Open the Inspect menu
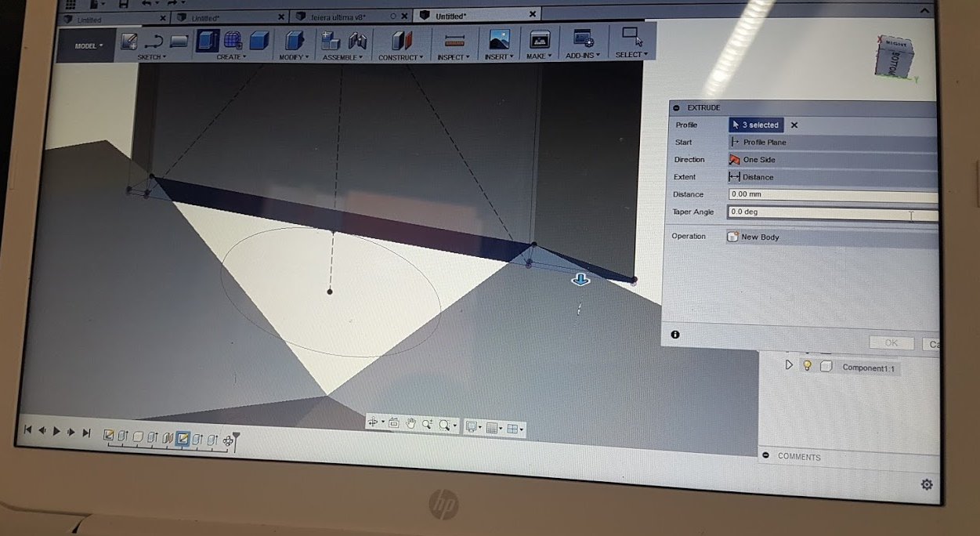The image size is (980, 536). (x=454, y=56)
